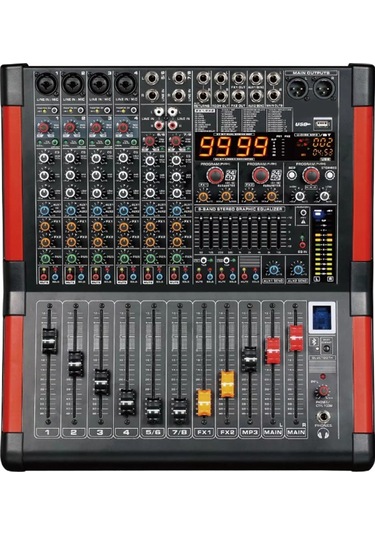This screenshot has width=375, height=535.
Task: Click the yellow FX1 fader cap
Action: click(x=204, y=403)
